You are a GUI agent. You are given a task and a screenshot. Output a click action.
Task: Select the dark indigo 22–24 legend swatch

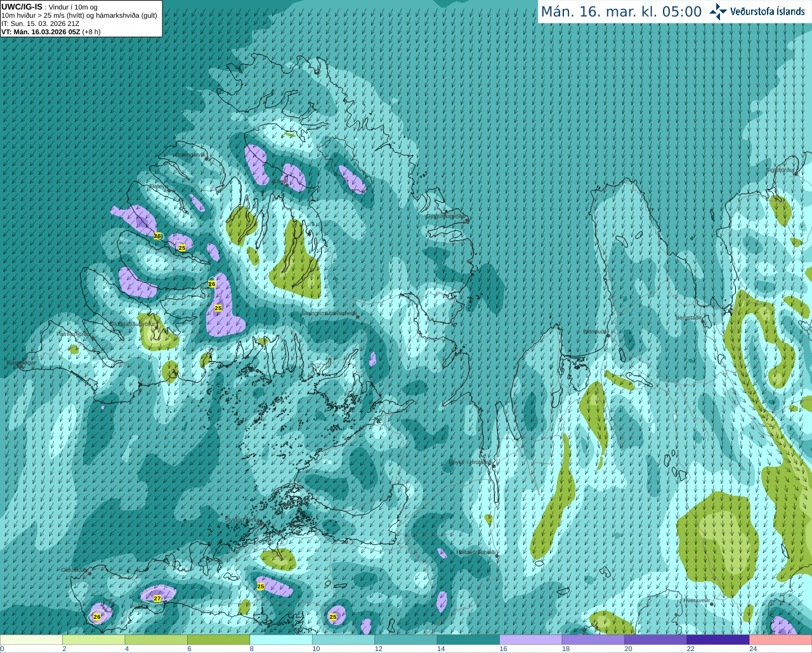(718, 640)
